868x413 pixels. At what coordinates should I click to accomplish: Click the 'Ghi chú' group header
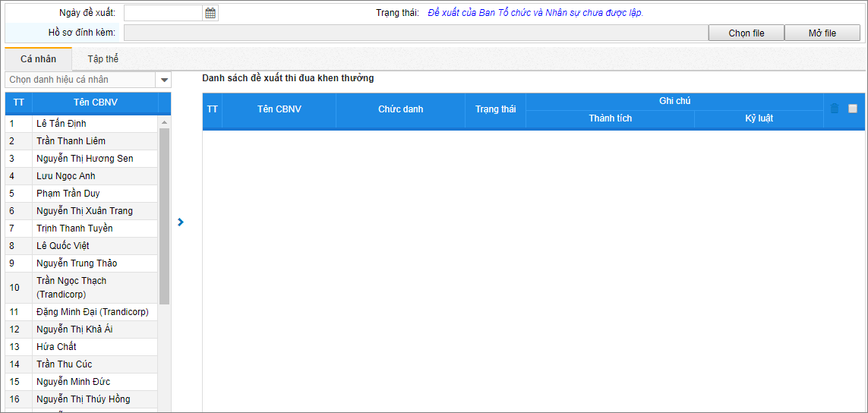tap(674, 101)
